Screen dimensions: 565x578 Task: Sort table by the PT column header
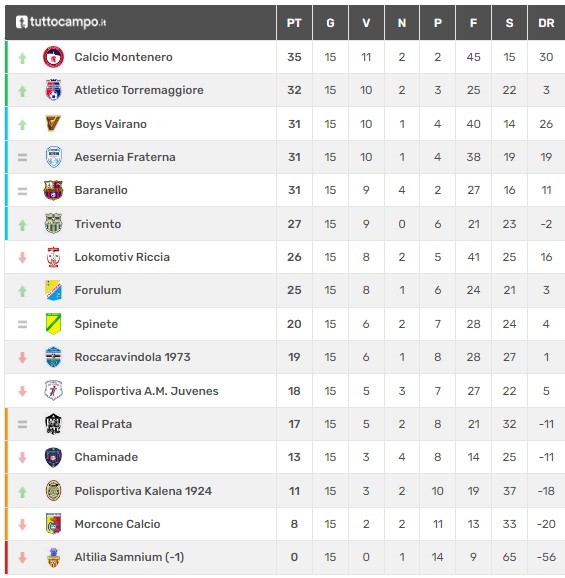tap(294, 23)
